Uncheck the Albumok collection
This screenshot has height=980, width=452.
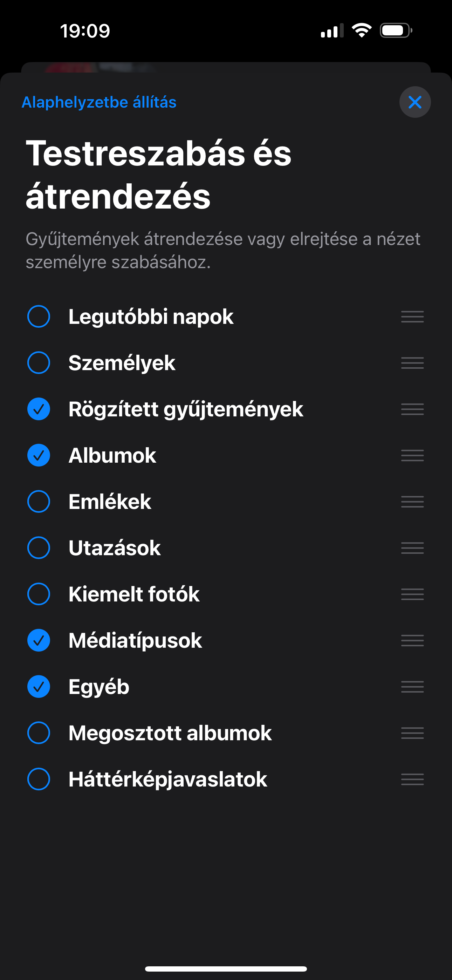point(39,455)
